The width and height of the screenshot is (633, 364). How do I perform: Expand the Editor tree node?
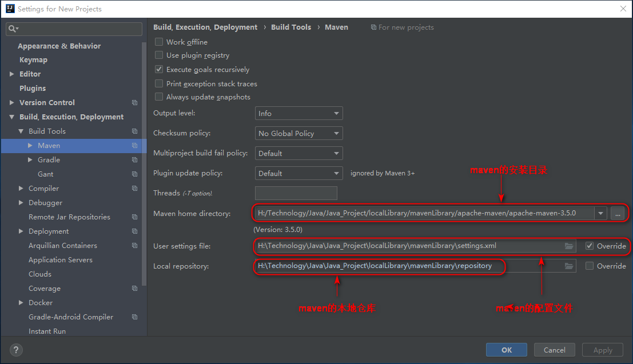(x=11, y=74)
